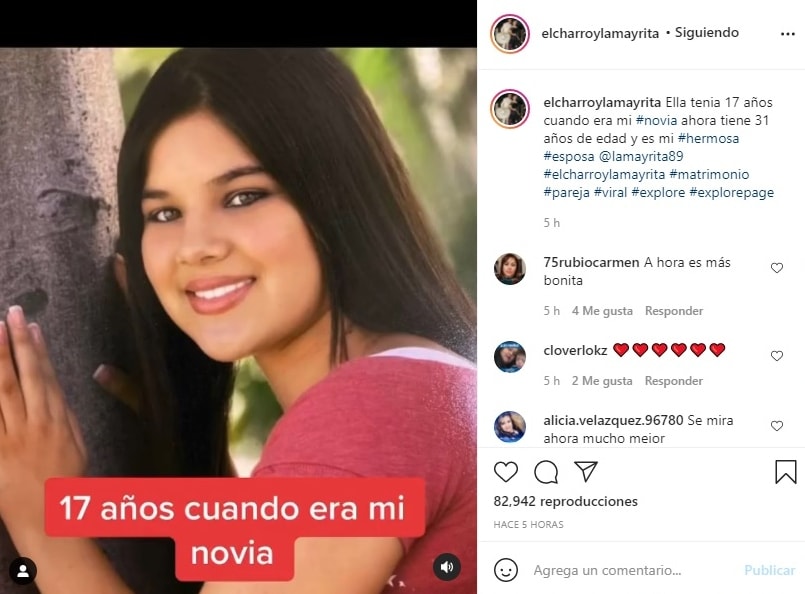Like 75rubiocarmen's comment
Image resolution: width=805 pixels, height=594 pixels.
click(777, 268)
